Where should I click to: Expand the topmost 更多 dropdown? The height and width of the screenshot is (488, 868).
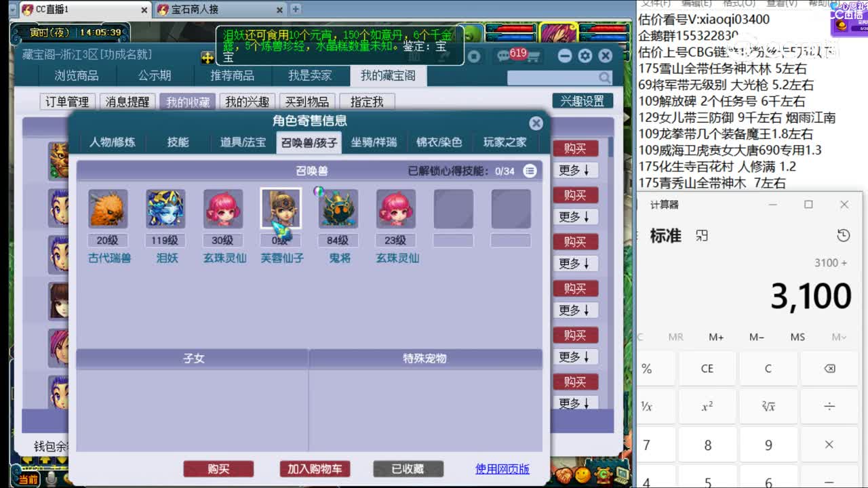tap(575, 170)
